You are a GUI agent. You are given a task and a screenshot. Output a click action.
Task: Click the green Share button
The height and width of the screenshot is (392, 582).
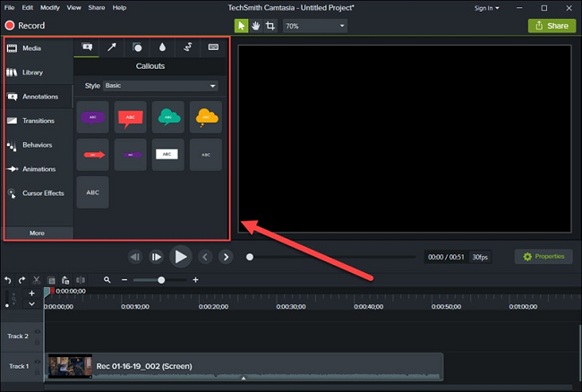(552, 26)
